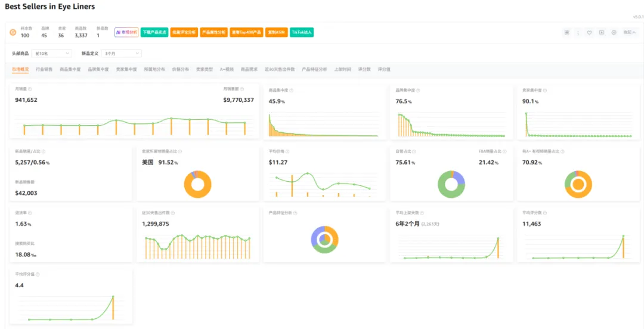Click help icon beside 商品集中度 card title
This screenshot has height=329, width=644.
[x=291, y=91]
